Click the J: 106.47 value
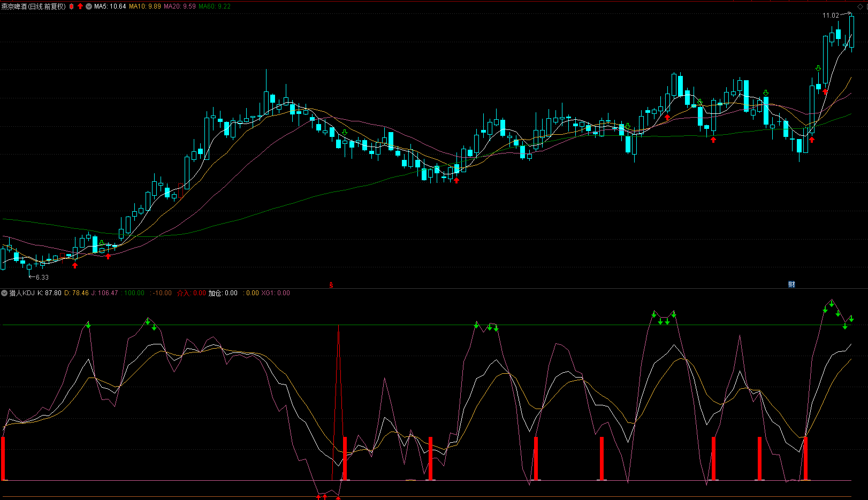This screenshot has width=868, height=500. (x=104, y=293)
